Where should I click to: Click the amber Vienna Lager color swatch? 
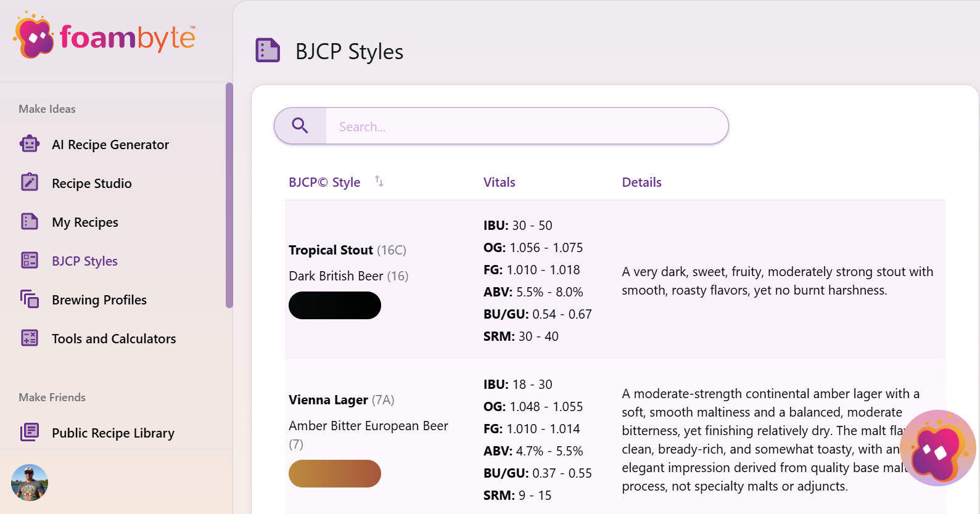pyautogui.click(x=335, y=474)
